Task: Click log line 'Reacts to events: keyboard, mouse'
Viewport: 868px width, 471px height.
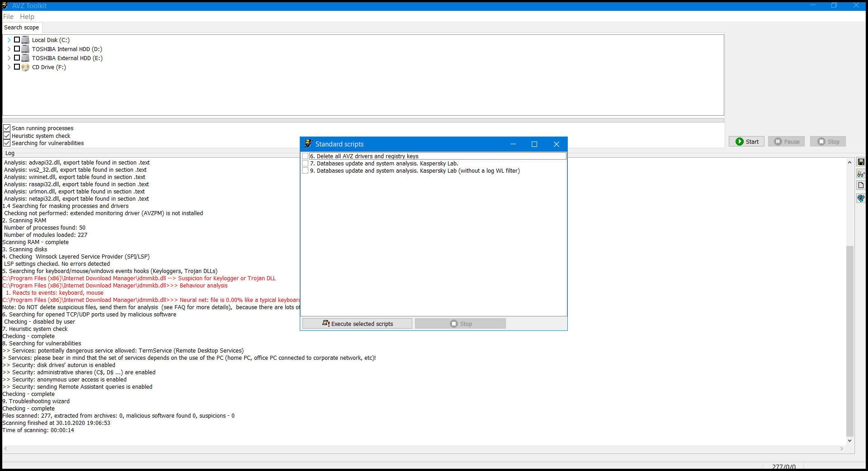Action: pyautogui.click(x=54, y=293)
